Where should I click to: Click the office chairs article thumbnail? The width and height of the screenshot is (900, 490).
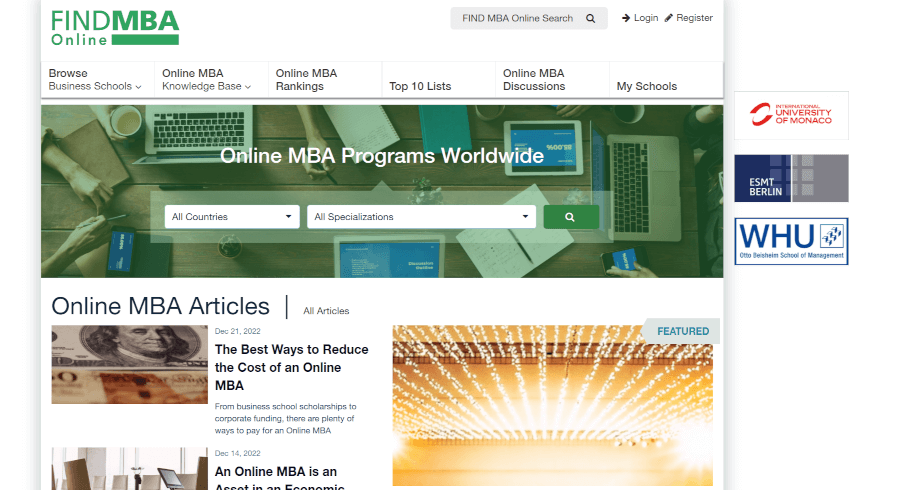click(130, 469)
